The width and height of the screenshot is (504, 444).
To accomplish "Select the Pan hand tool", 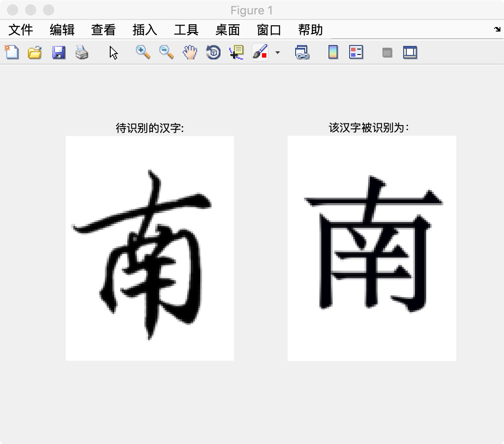I will pyautogui.click(x=190, y=52).
